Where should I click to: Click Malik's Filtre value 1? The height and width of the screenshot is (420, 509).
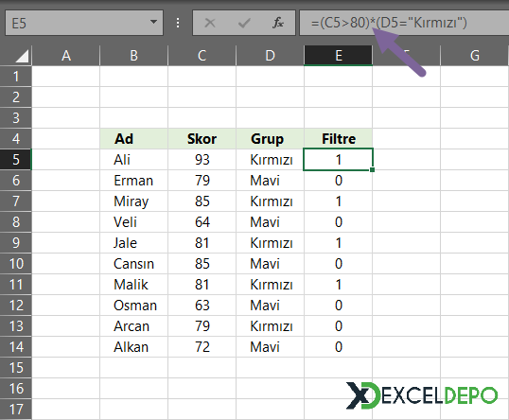[339, 285]
